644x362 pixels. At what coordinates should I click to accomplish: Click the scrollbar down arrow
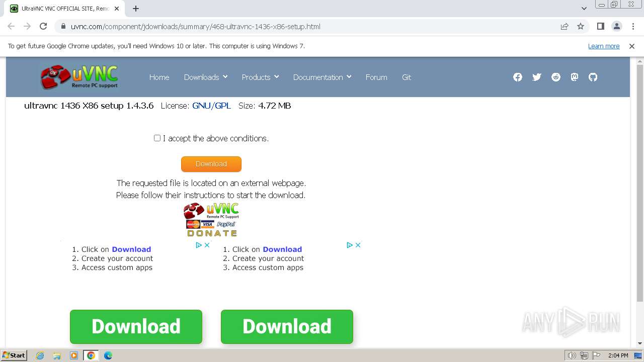[x=640, y=343]
